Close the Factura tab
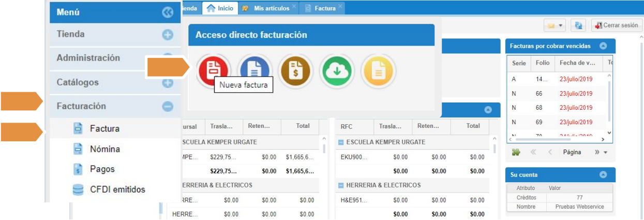 pyautogui.click(x=340, y=6)
